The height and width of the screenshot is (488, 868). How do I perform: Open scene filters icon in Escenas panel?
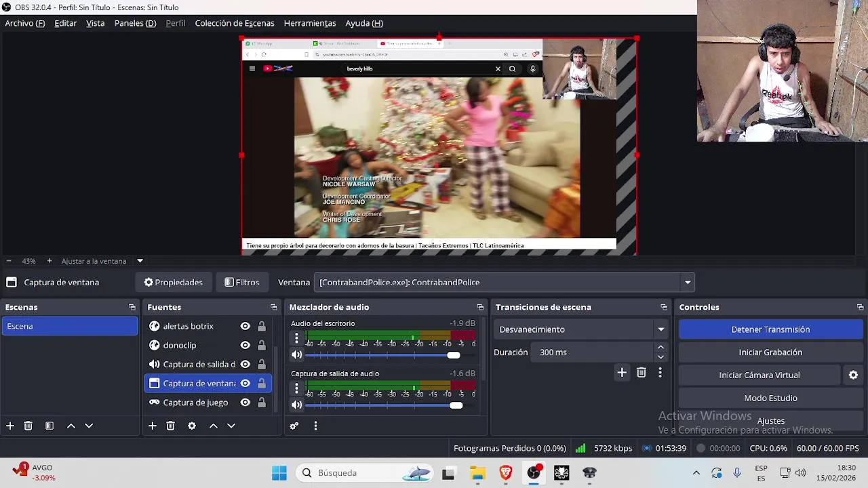click(x=50, y=426)
